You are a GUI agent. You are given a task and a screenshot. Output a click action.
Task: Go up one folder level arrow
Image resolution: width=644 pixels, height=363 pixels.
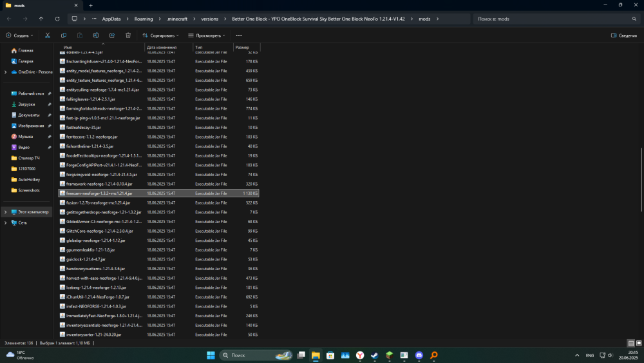(41, 19)
